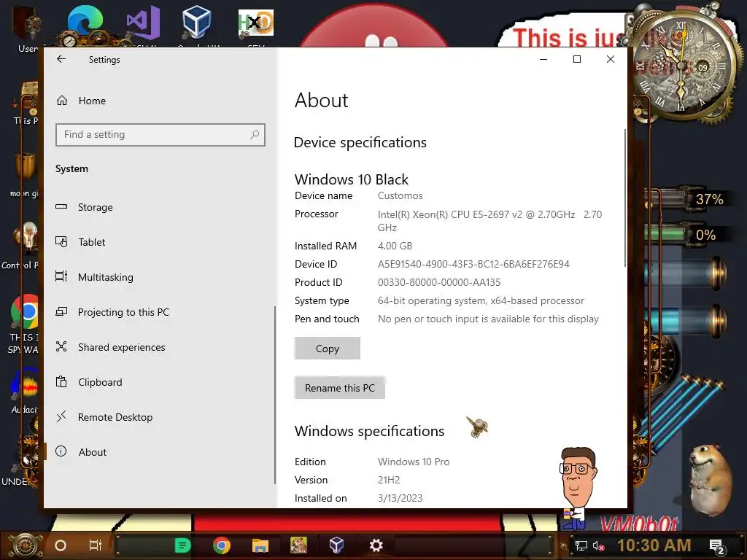Click the 10:30 AM taskbar clock
Screen dimensions: 747x560
click(654, 545)
